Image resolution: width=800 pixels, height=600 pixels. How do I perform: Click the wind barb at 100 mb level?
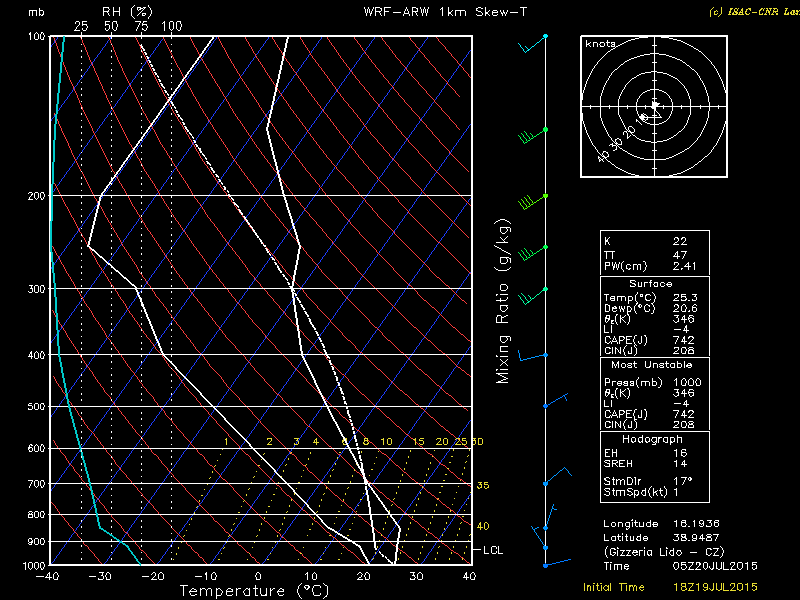533,44
